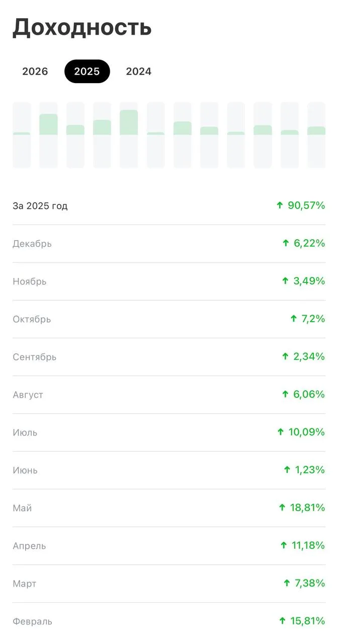Click the green arrow beside 90,57% total
The image size is (338, 644).
tap(280, 205)
